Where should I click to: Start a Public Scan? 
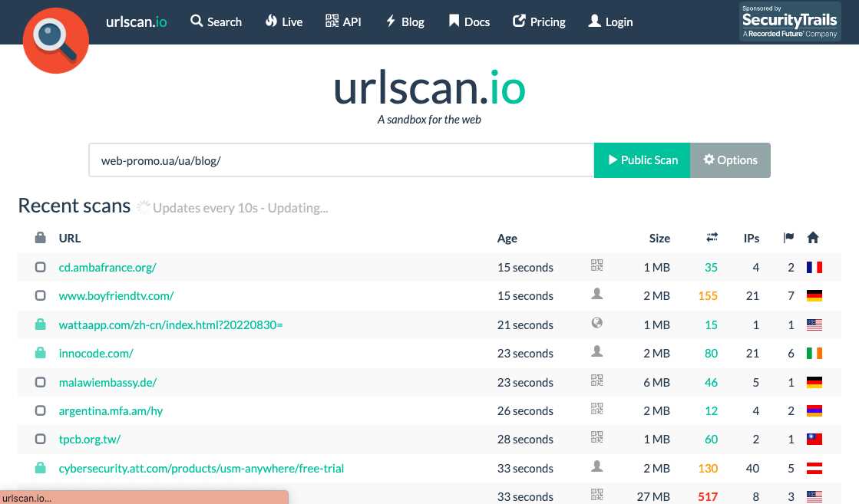[x=642, y=160]
